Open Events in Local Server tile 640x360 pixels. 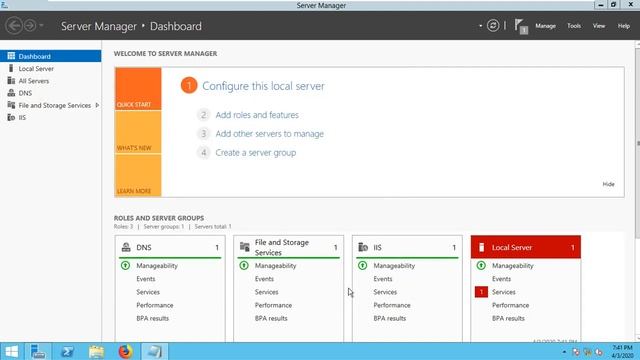pos(501,279)
